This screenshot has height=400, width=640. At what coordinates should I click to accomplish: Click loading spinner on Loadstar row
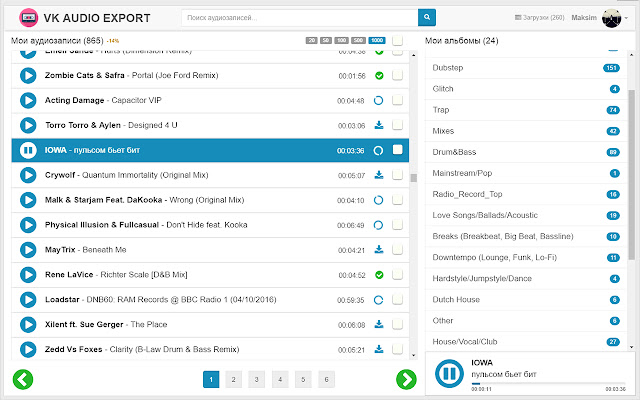point(378,300)
